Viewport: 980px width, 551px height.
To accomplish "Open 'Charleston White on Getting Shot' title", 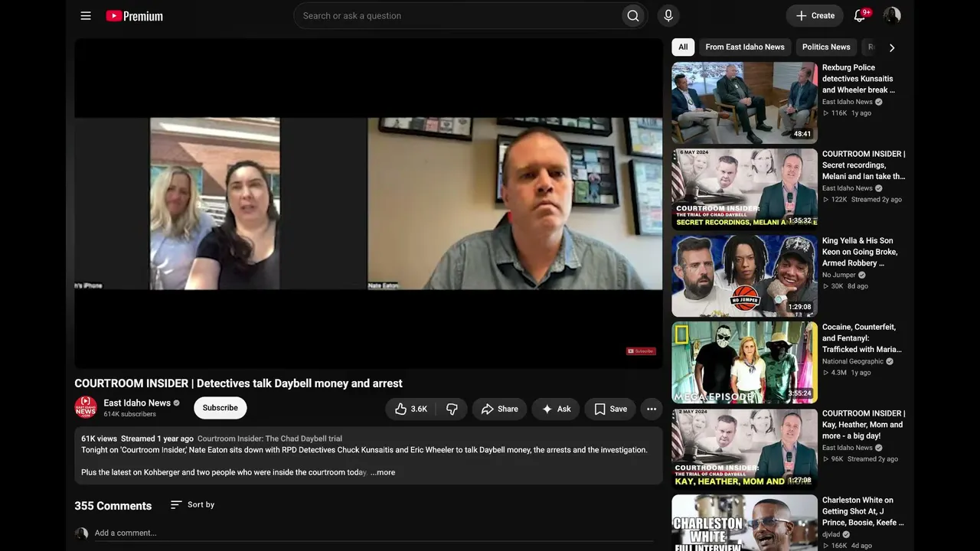I will tap(863, 511).
